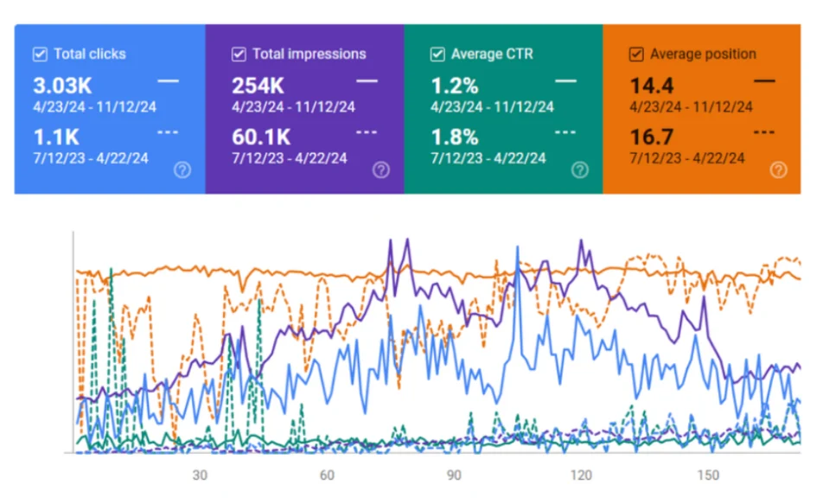Image resolution: width=823 pixels, height=504 pixels.
Task: Select the 16.7 previous position value
Action: coord(651,137)
